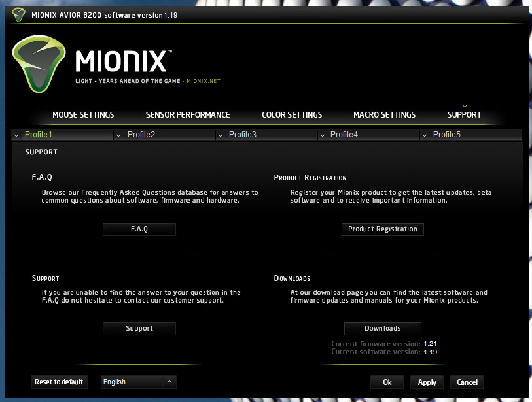This screenshot has height=402, width=532.
Task: Click the "Current software version:" label
Action: [x=376, y=352]
